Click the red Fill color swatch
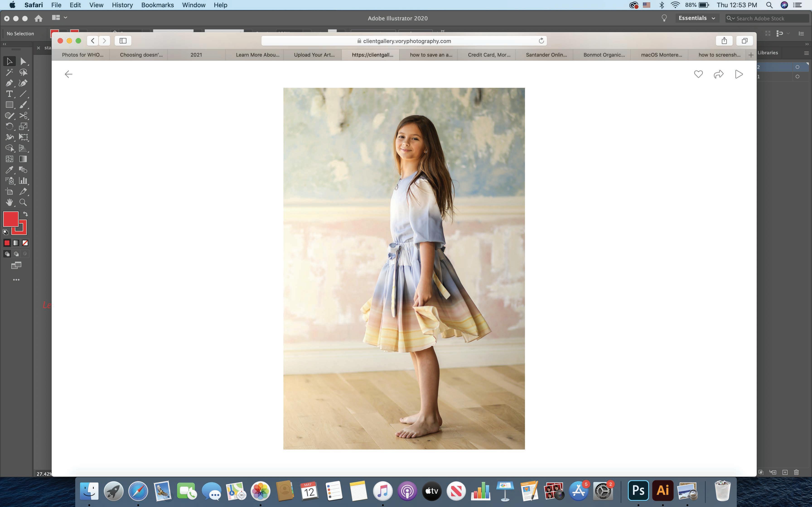 (10, 219)
